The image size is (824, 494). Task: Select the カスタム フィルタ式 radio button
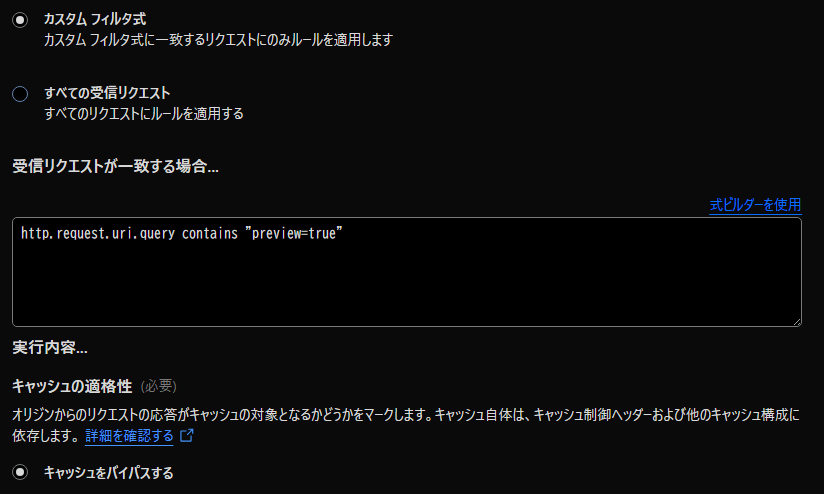tap(20, 20)
